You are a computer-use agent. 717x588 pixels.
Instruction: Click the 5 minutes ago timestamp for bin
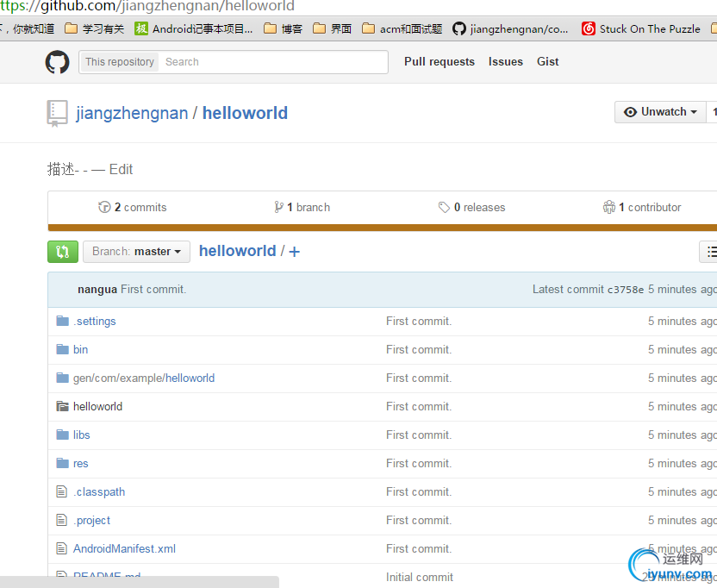tap(683, 349)
